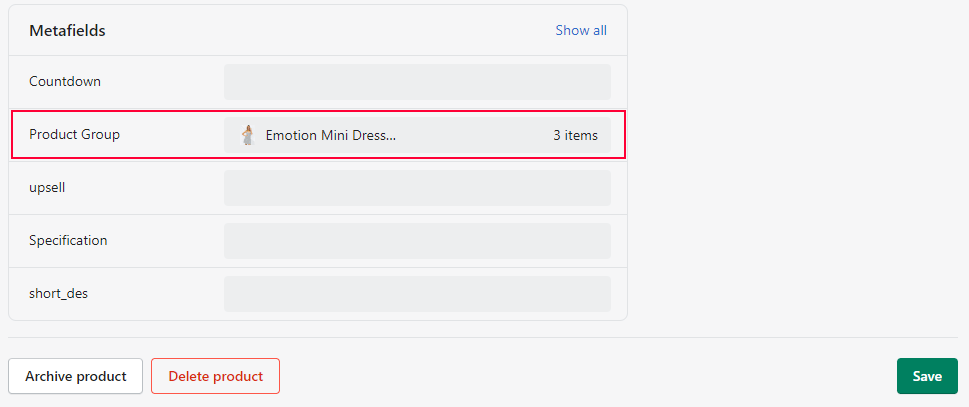Focus the short_des metafield input
The image size is (969, 407).
click(417, 294)
